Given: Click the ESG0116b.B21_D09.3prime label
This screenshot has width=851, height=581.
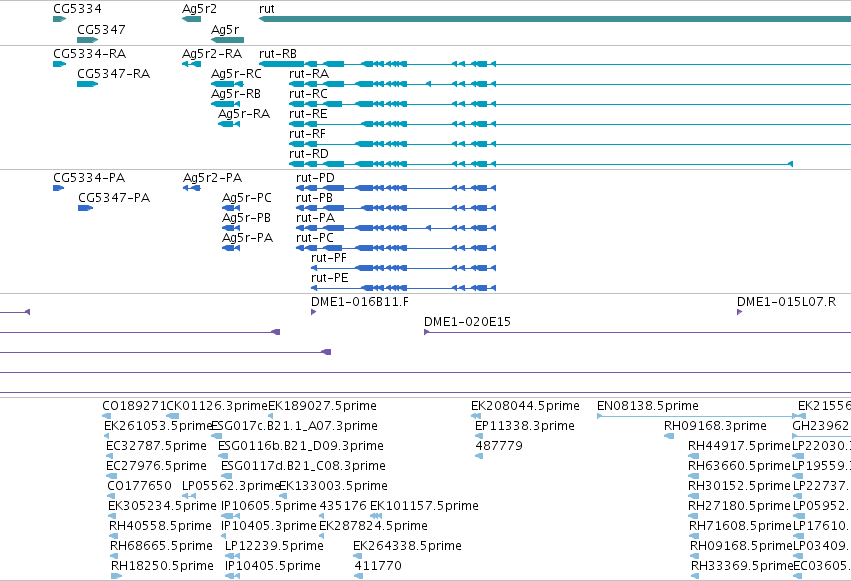Looking at the screenshot, I should (301, 446).
